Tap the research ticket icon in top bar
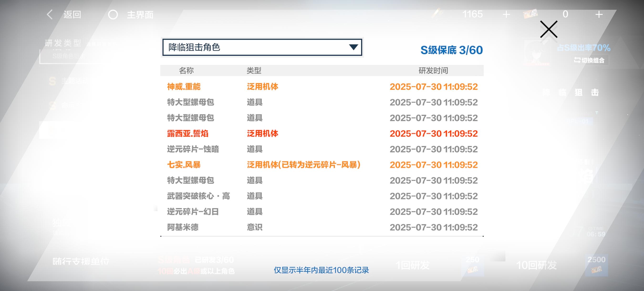This screenshot has height=291, width=644. pos(530,14)
